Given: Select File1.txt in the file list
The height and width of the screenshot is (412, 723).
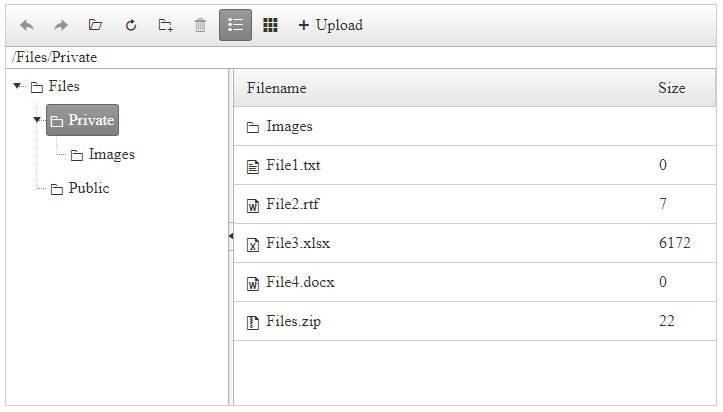Looking at the screenshot, I should click(293, 165).
